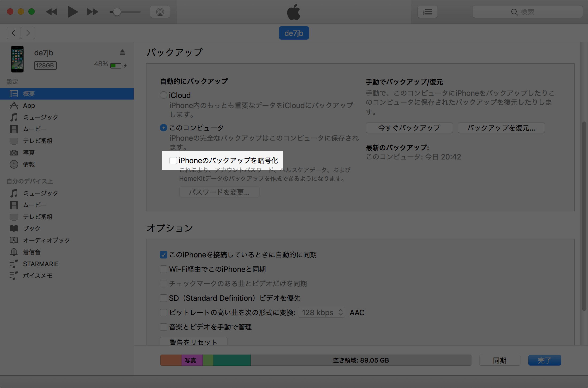The image size is (588, 388).
Task: Enable iPhoneのバックアップを暗号化 checkbox
Action: [173, 161]
